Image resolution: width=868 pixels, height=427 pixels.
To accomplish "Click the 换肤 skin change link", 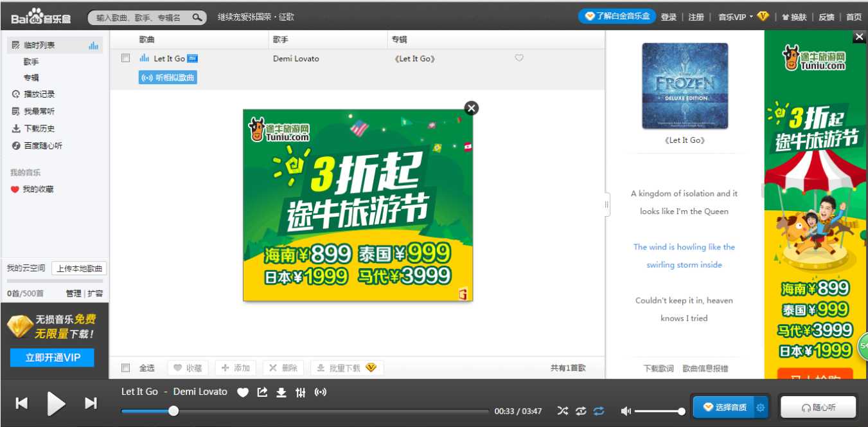I will pos(794,17).
